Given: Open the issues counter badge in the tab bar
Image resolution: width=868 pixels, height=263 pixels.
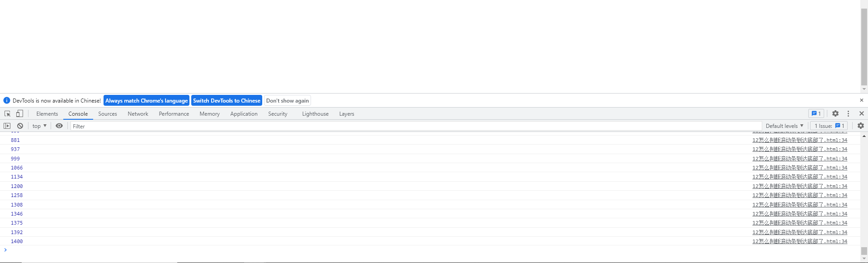Looking at the screenshot, I should coord(816,114).
